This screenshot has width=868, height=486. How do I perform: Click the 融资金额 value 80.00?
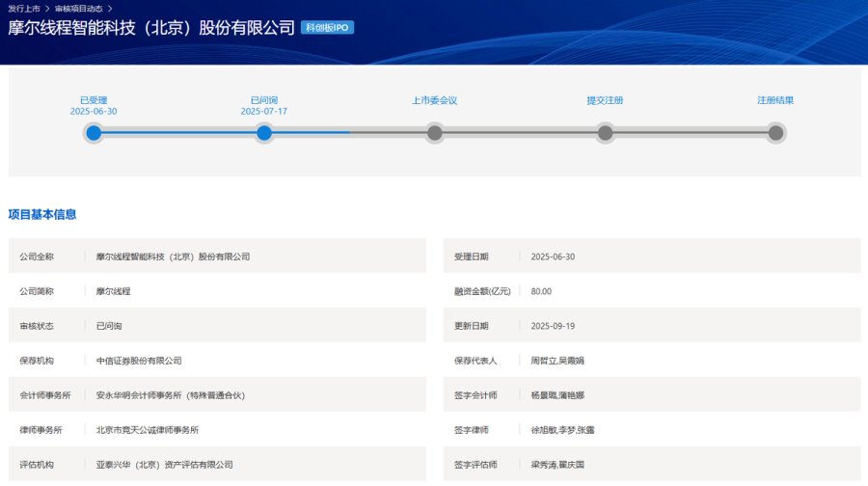541,291
